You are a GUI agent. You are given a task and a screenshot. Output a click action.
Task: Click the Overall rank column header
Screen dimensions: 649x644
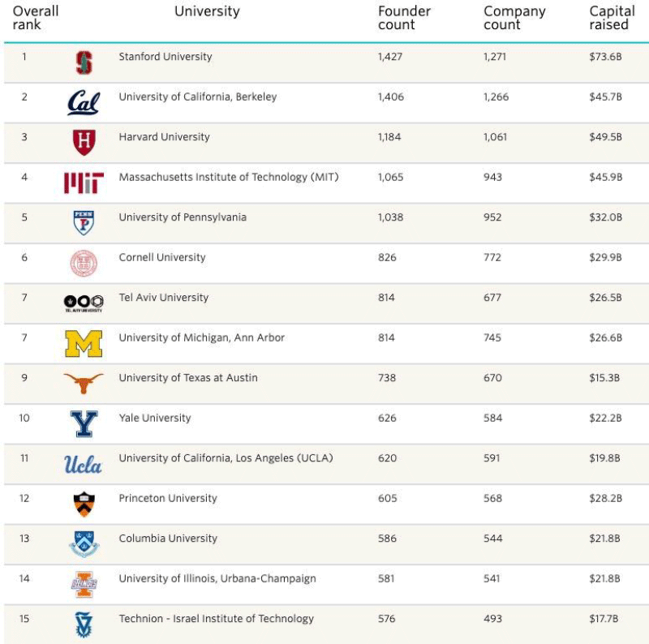(x=35, y=18)
